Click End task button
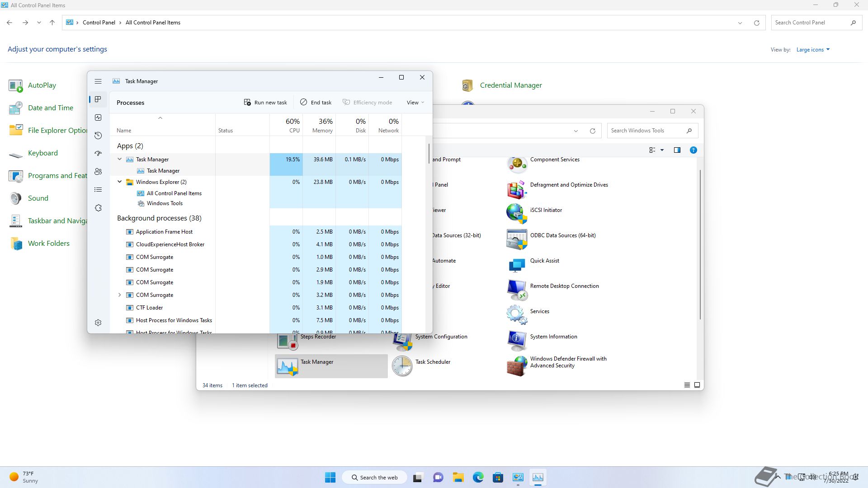 point(316,103)
